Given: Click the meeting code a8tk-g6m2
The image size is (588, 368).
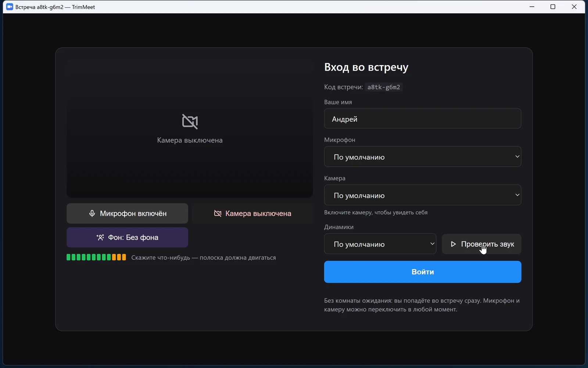Looking at the screenshot, I should 384,87.
